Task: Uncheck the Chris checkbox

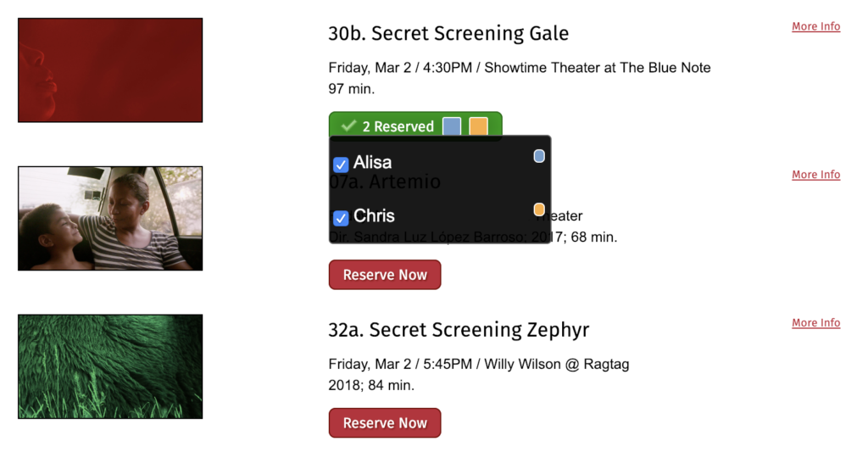Action: coord(341,218)
